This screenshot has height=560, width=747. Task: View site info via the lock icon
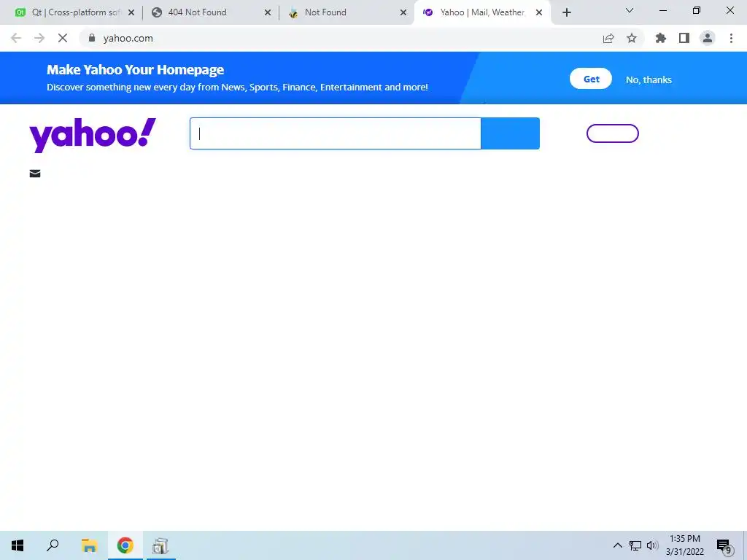click(92, 38)
